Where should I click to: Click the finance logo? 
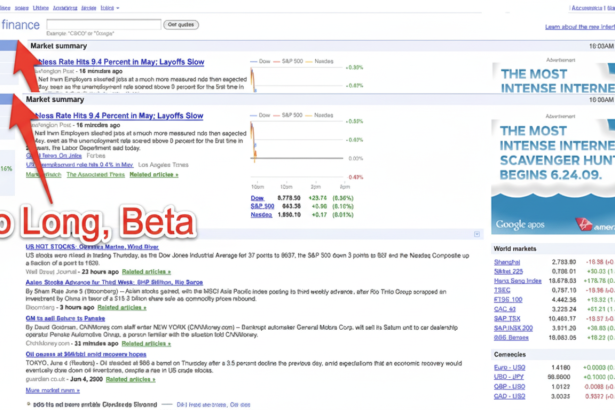point(20,25)
